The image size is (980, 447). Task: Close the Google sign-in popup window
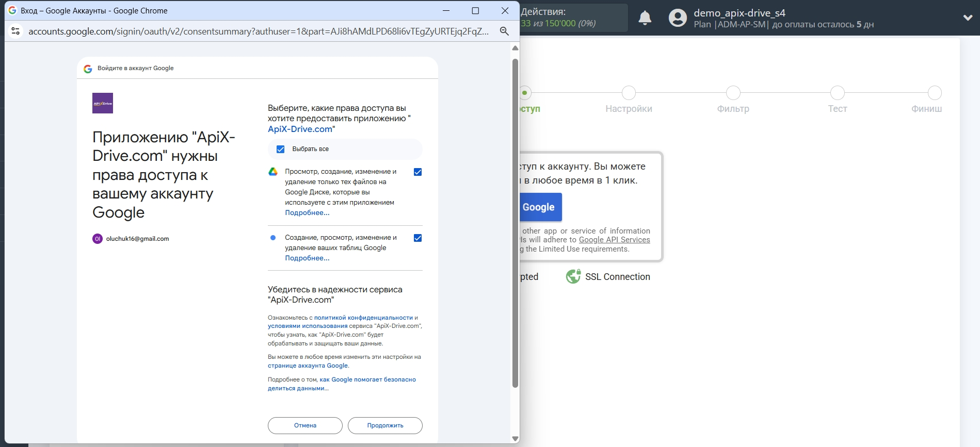(505, 10)
